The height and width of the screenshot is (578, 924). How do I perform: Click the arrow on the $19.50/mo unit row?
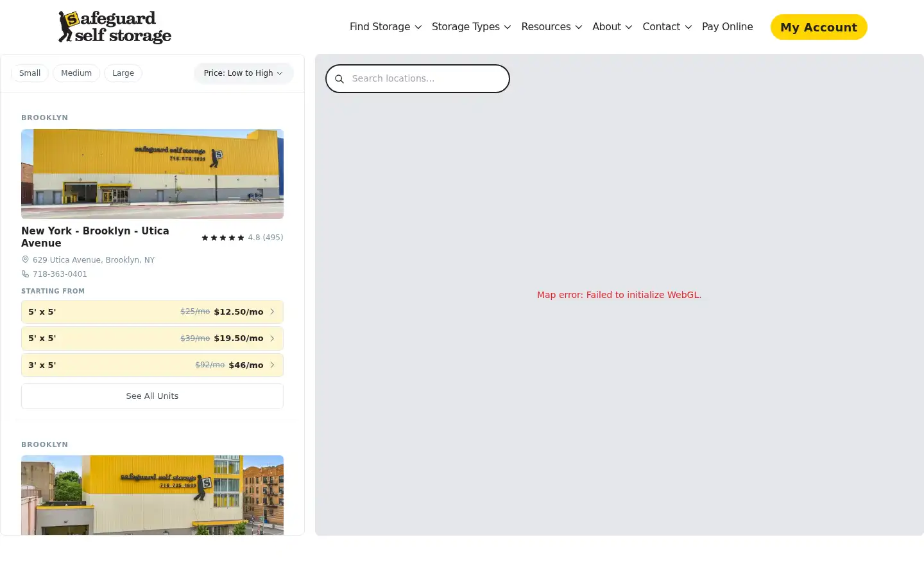click(272, 338)
